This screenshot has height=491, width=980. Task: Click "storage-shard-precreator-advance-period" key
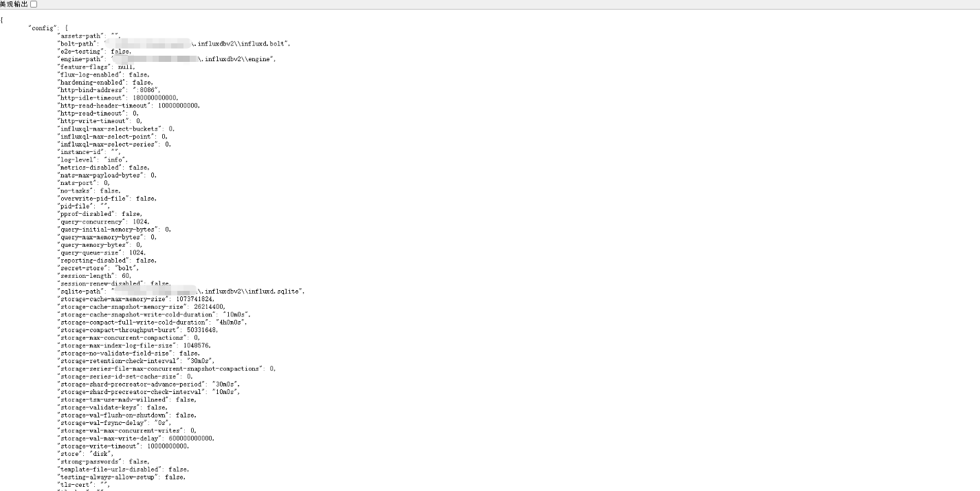[131, 384]
